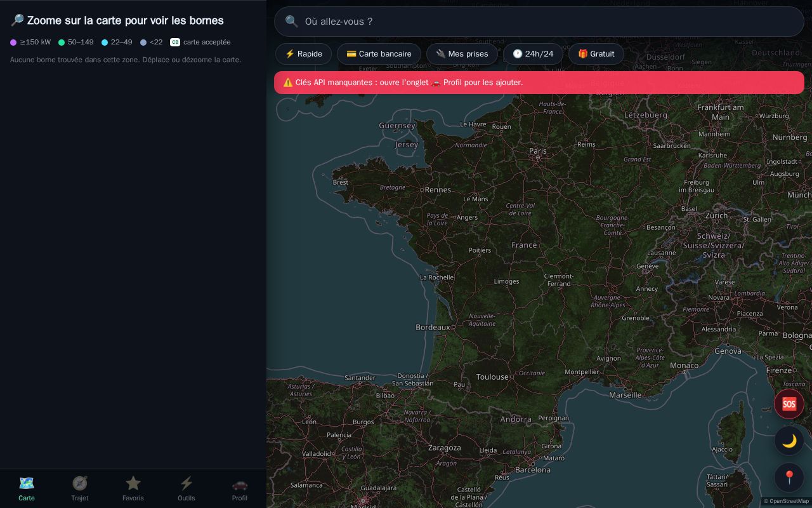Click the SOS emergency button
The height and width of the screenshot is (508, 812).
click(789, 404)
